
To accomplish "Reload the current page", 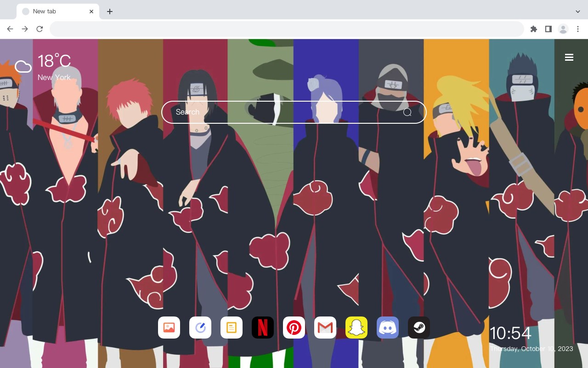I will (x=40, y=29).
